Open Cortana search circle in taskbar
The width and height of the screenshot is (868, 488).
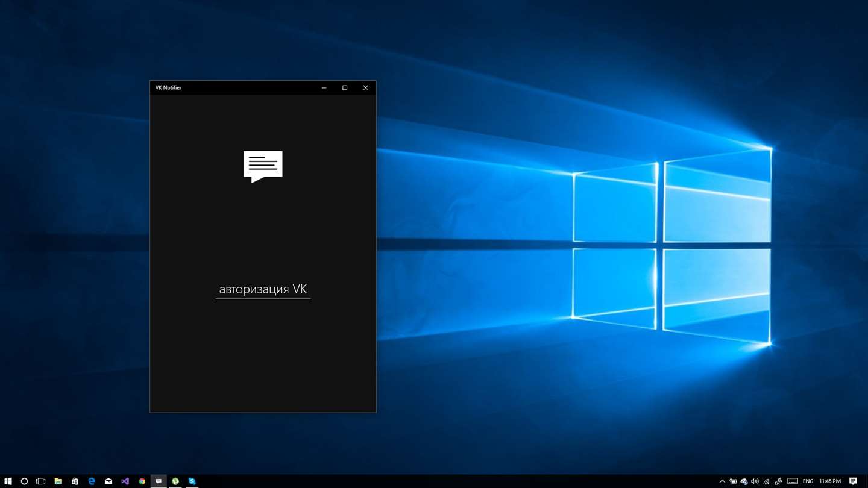pos(24,481)
